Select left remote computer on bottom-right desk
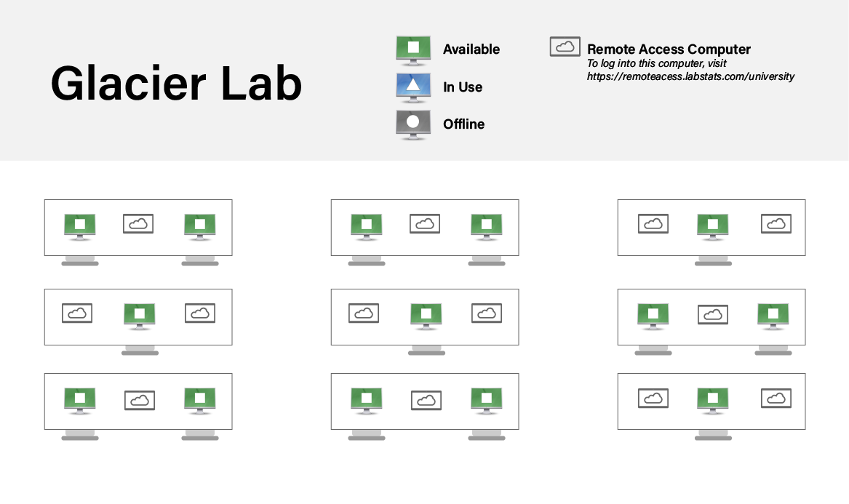 click(653, 398)
